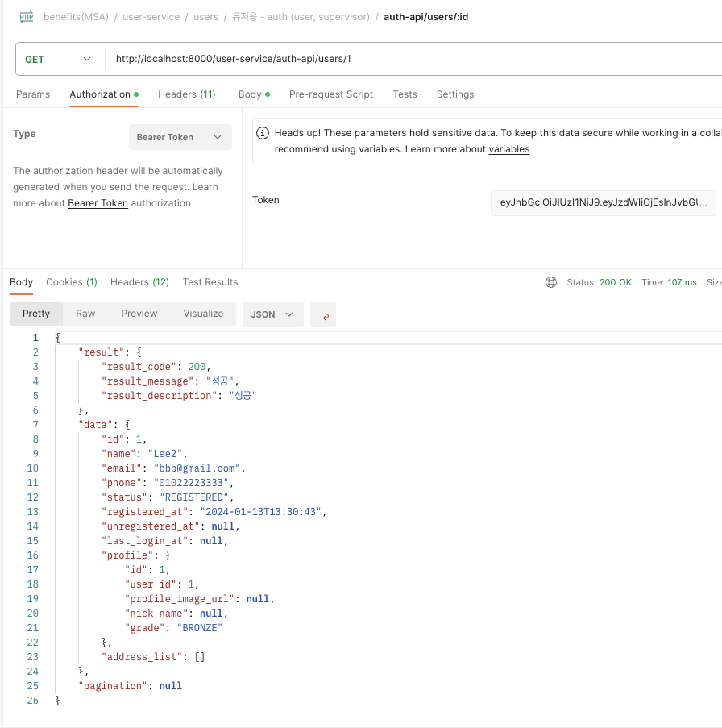Select the Visualize response view
The image size is (722, 728).
[203, 314]
